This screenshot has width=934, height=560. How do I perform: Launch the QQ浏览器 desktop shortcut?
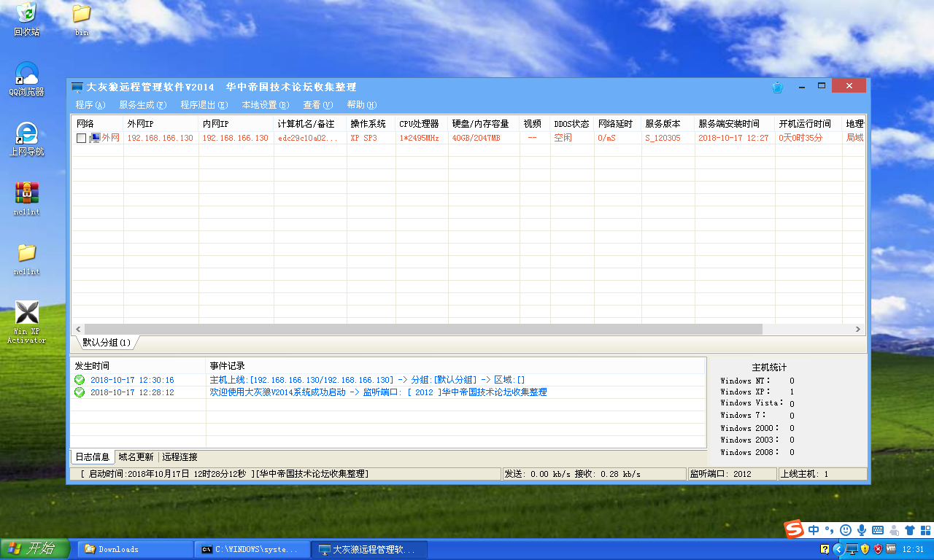pos(26,79)
